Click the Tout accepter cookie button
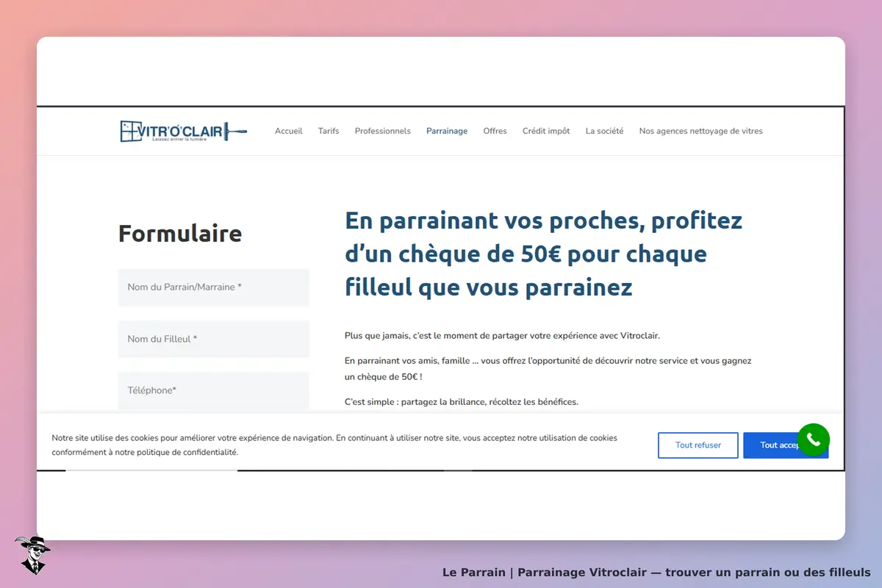The height and width of the screenshot is (588, 882). pos(785,445)
